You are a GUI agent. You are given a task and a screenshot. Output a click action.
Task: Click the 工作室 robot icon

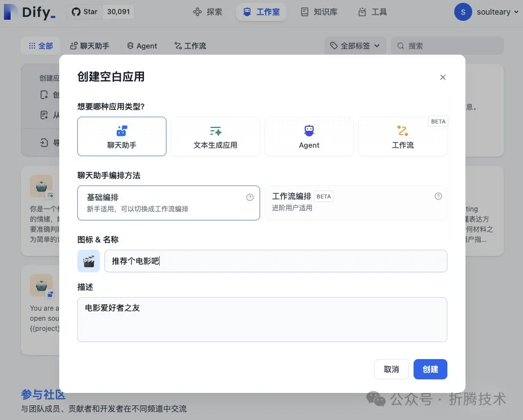coord(247,12)
